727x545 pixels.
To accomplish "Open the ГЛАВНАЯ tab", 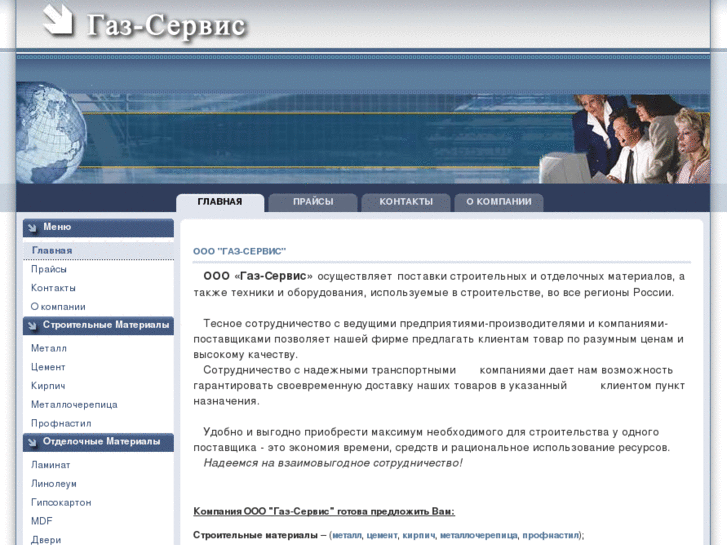I will [x=220, y=202].
